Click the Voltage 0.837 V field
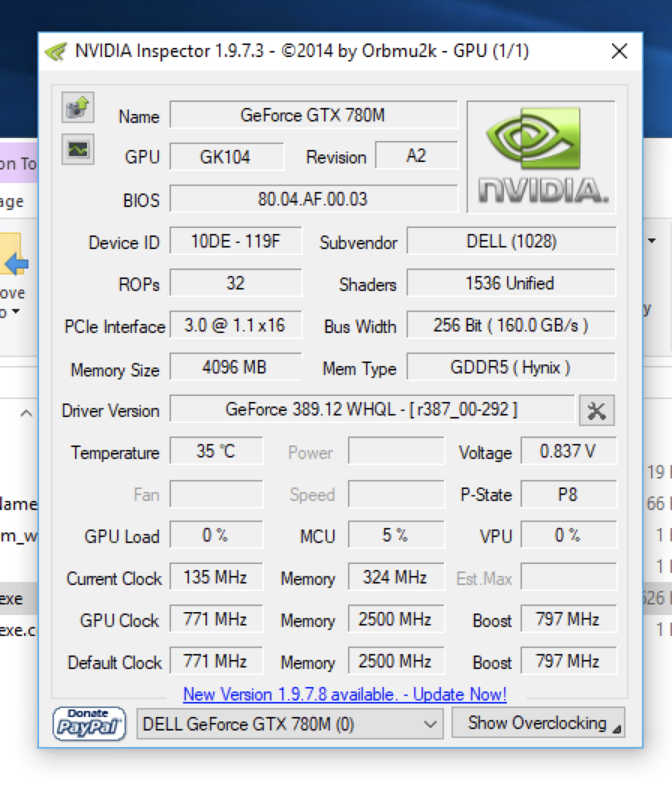Image resolution: width=672 pixels, height=792 pixels. (x=568, y=451)
